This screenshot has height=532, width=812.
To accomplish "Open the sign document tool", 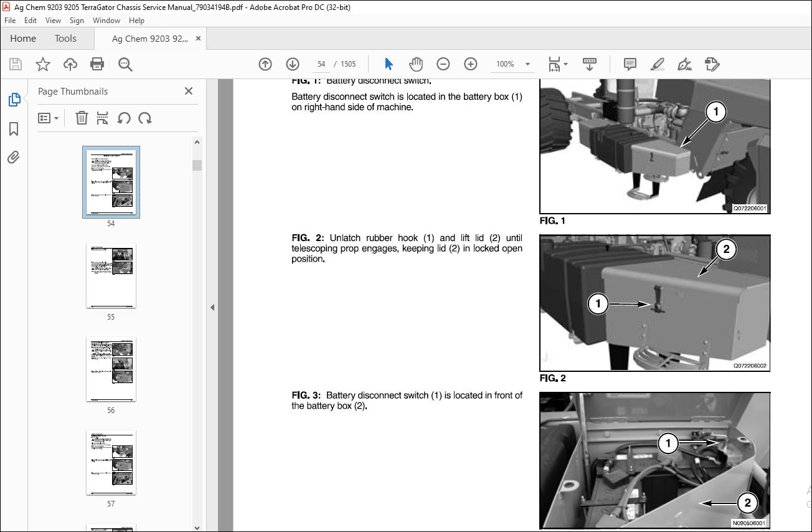I will pos(684,64).
